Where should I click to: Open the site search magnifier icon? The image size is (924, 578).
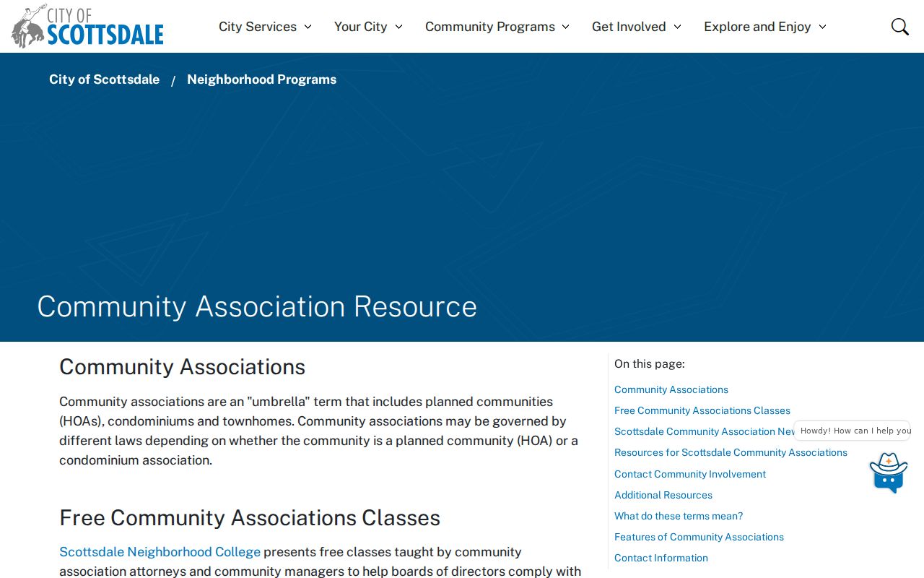(x=899, y=27)
